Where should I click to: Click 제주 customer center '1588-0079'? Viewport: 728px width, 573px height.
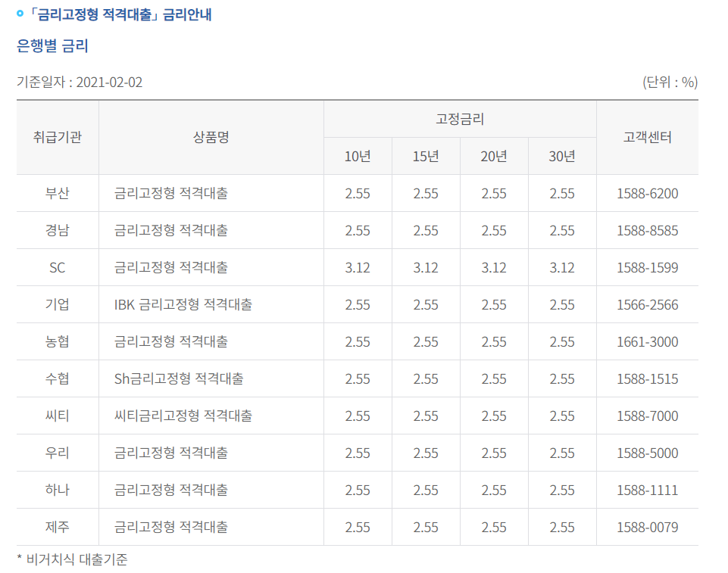pyautogui.click(x=647, y=528)
